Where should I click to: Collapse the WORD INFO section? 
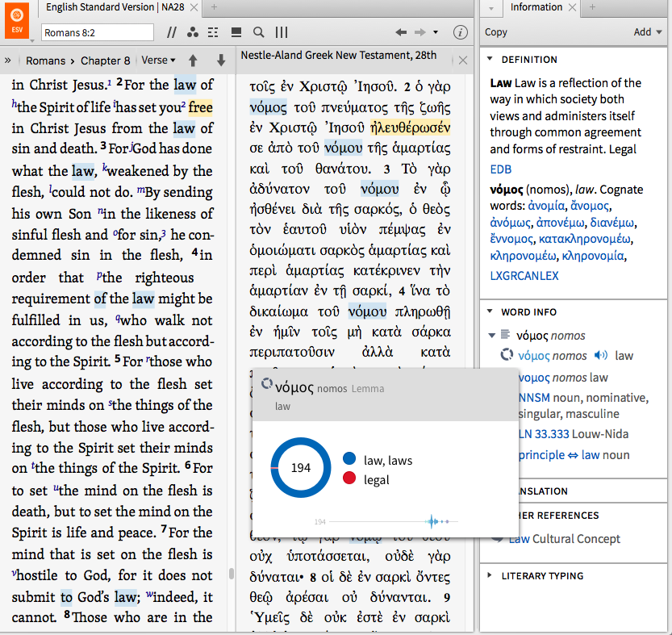pyautogui.click(x=490, y=311)
